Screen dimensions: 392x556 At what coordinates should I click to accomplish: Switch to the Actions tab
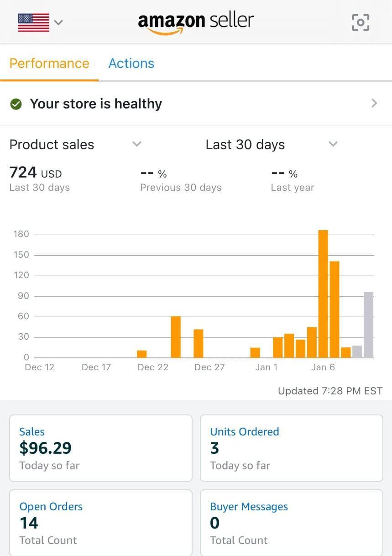131,63
